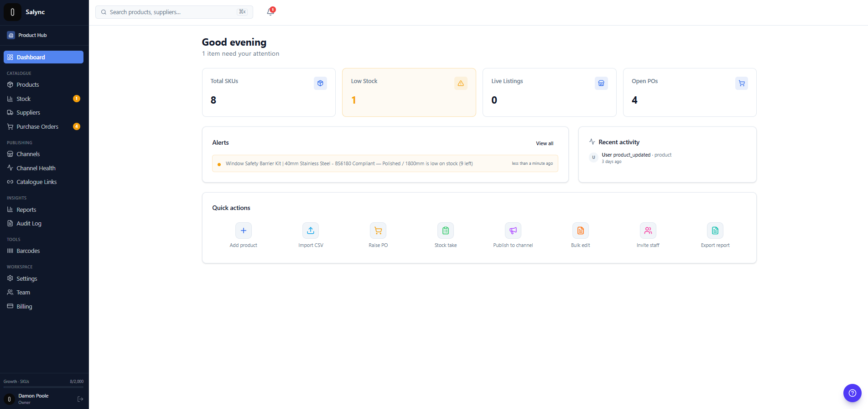Open the help question-mark button
868x409 pixels.
coord(852,393)
